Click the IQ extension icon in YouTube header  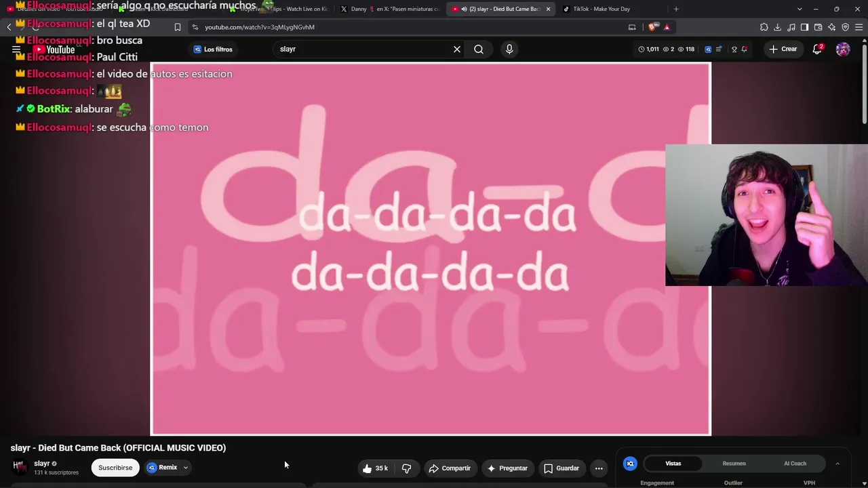(708, 49)
